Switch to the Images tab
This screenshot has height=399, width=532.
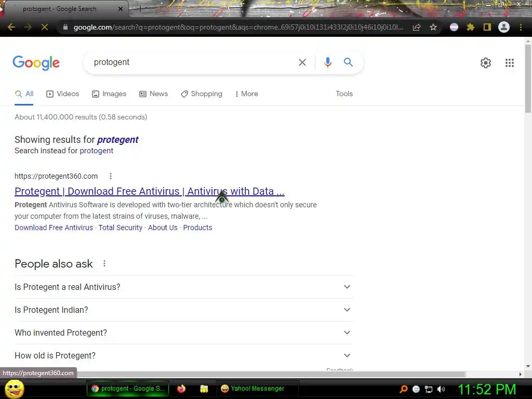(109, 94)
